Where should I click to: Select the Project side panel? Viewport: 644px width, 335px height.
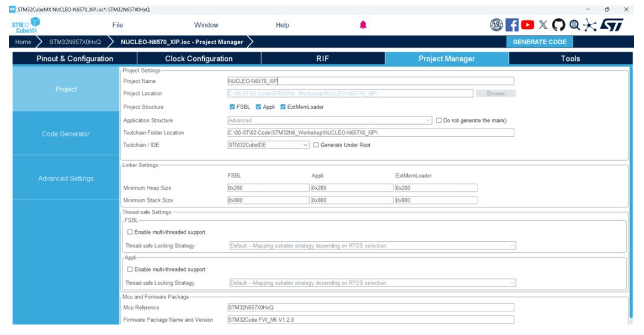66,89
